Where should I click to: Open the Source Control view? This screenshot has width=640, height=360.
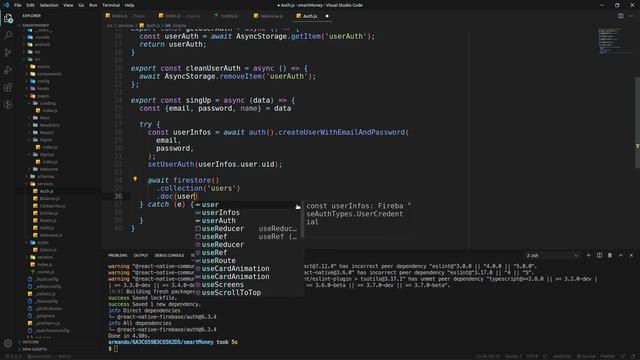pos(8,53)
